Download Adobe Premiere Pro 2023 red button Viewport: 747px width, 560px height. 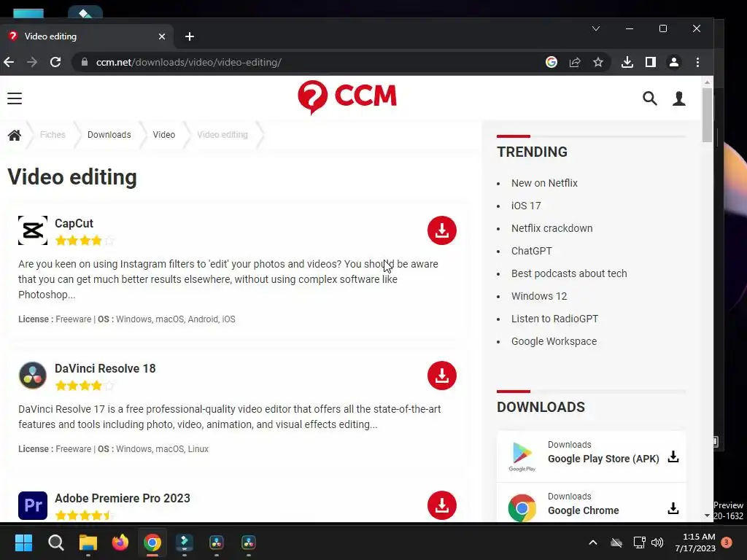tap(441, 505)
